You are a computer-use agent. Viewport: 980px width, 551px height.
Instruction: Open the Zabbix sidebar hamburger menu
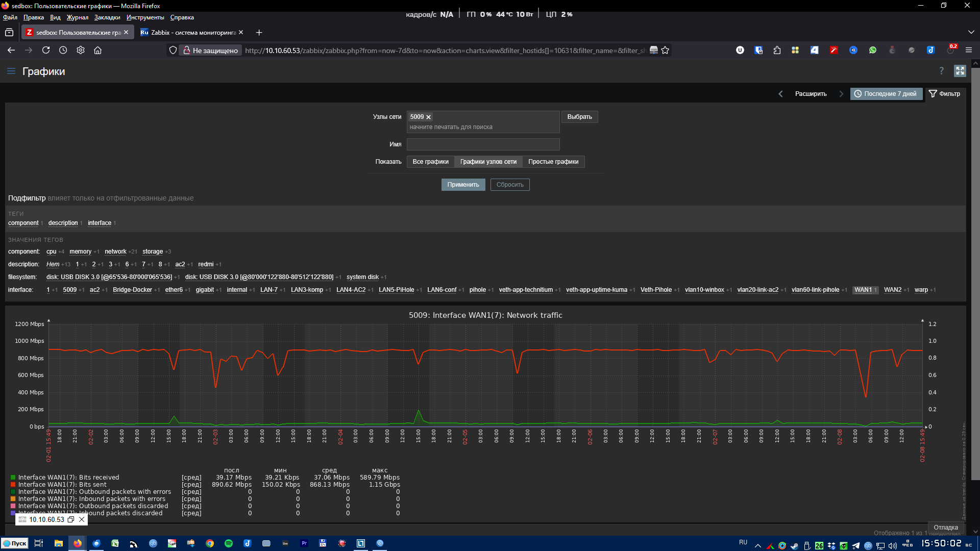coord(11,71)
